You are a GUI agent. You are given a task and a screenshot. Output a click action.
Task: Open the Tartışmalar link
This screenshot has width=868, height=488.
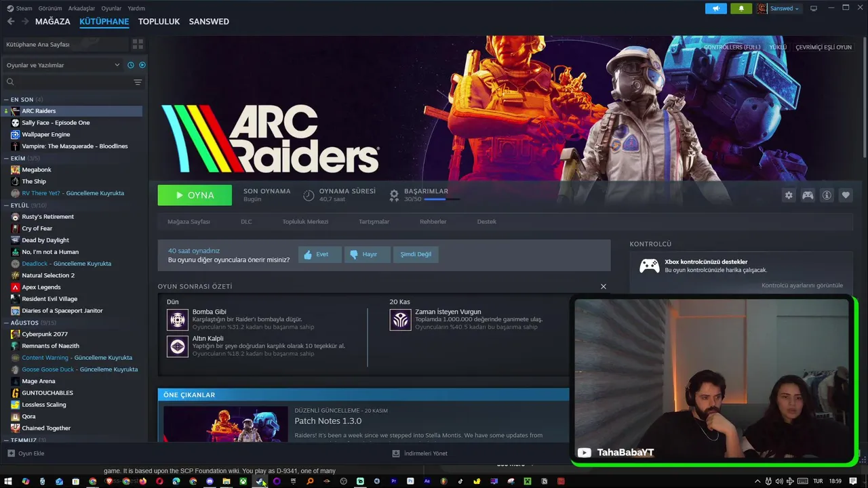[x=374, y=222]
